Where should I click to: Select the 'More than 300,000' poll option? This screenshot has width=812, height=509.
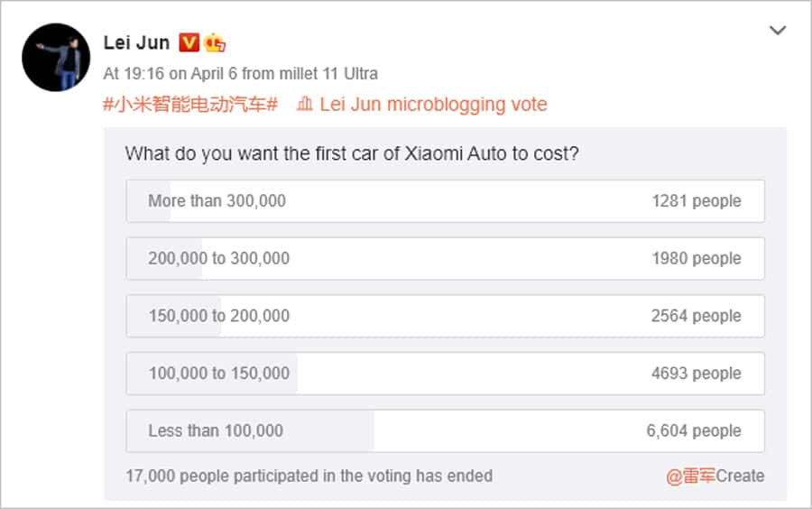tap(445, 200)
